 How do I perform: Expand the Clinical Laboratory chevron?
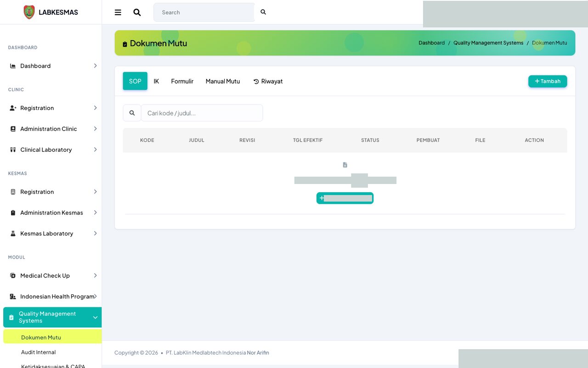tap(95, 149)
